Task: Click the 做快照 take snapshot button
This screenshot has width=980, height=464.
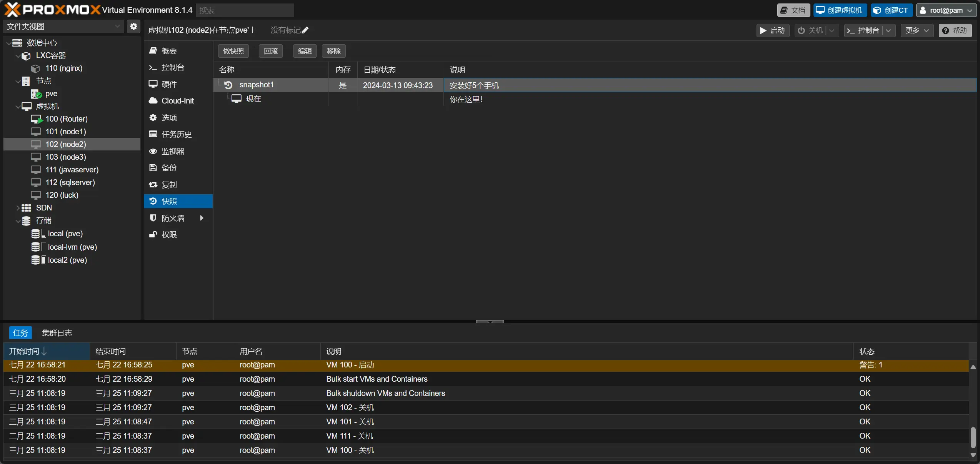Action: tap(233, 51)
